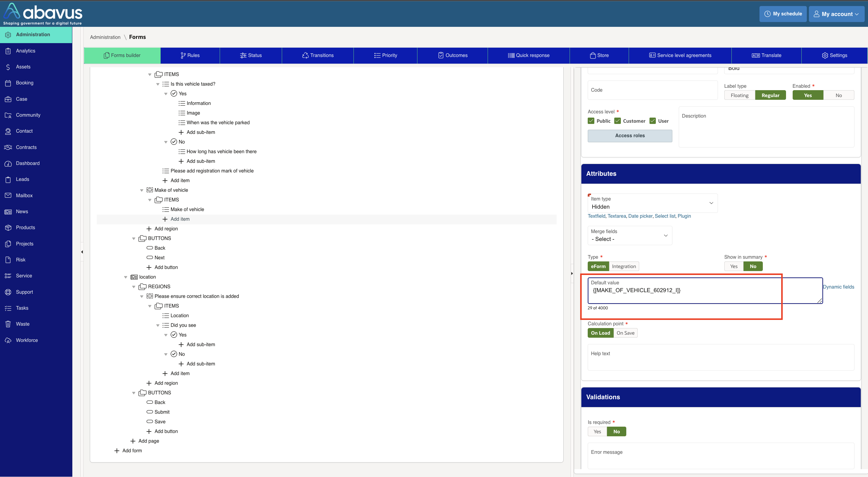The width and height of the screenshot is (868, 477).
Task: Click plus icon beside Add form
Action: click(117, 451)
